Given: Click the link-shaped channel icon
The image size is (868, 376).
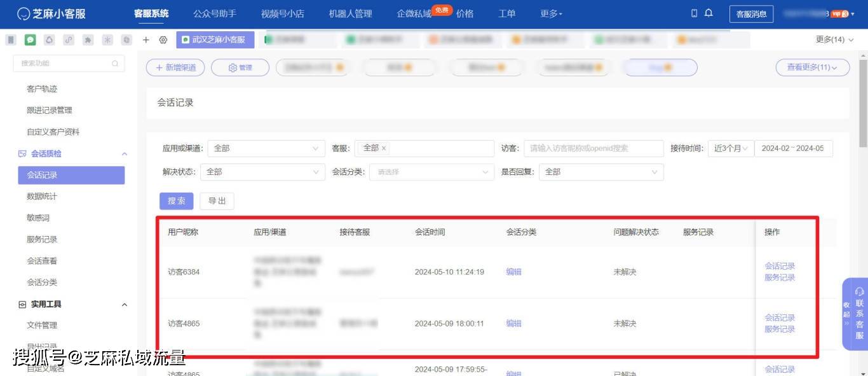Looking at the screenshot, I should 69,39.
